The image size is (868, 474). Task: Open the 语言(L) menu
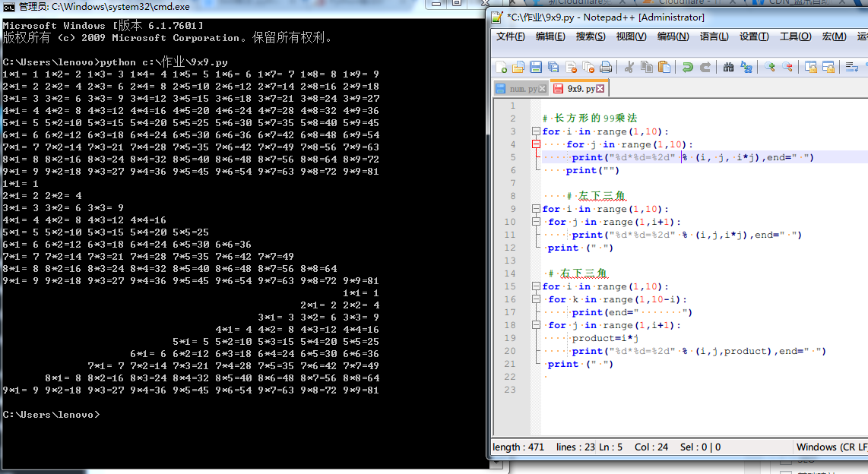[714, 36]
